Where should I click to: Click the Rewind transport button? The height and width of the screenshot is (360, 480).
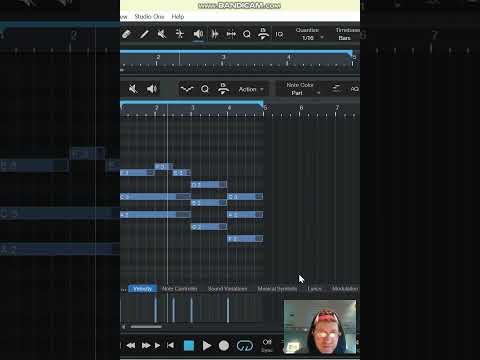click(131, 346)
